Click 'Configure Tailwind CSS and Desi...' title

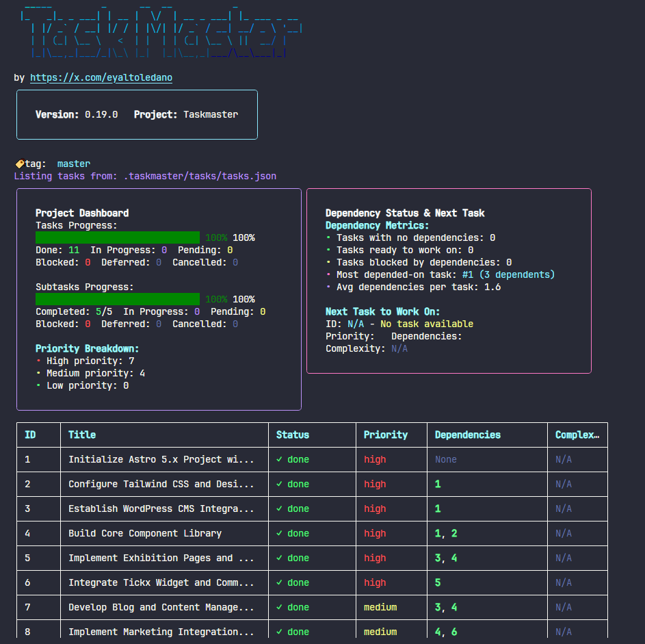tap(161, 485)
